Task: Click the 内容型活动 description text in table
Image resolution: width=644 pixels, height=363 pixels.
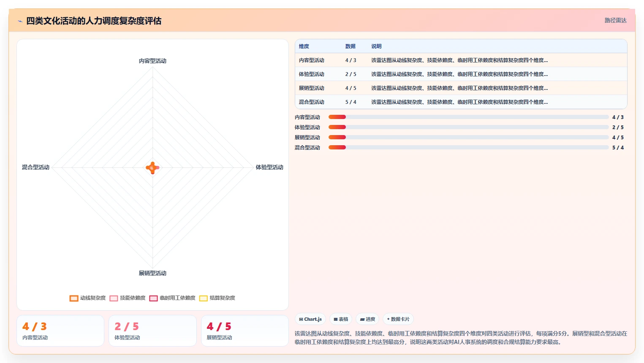Action: click(459, 60)
